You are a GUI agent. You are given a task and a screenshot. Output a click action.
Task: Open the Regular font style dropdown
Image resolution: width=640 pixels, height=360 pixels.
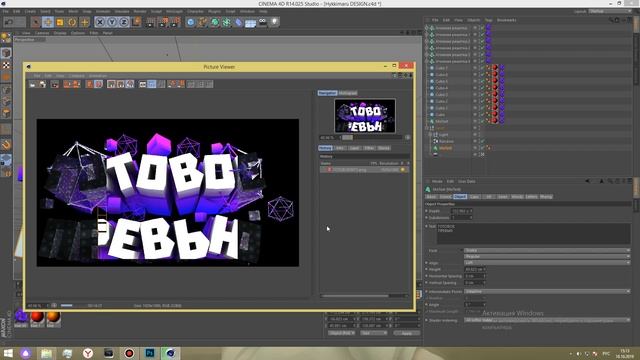pyautogui.click(x=547, y=256)
